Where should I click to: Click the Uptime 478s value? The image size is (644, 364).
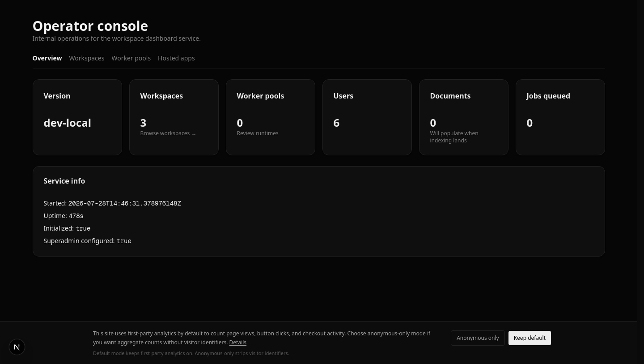pyautogui.click(x=76, y=216)
